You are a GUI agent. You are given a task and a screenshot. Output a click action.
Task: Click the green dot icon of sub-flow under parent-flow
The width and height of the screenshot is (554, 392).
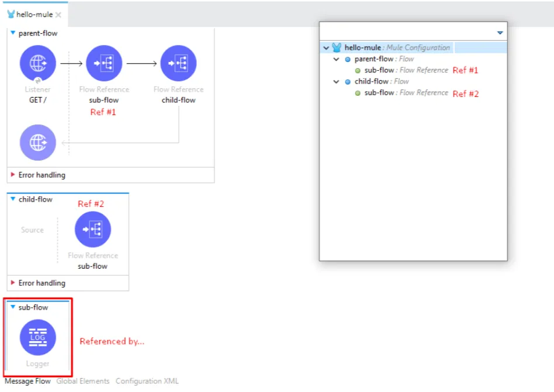tap(358, 71)
